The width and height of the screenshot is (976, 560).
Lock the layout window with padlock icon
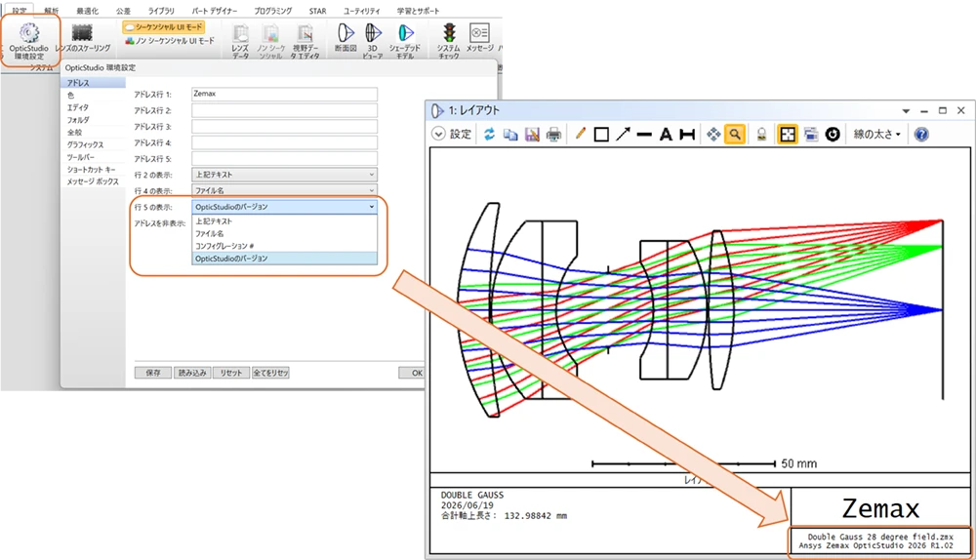[x=761, y=134]
